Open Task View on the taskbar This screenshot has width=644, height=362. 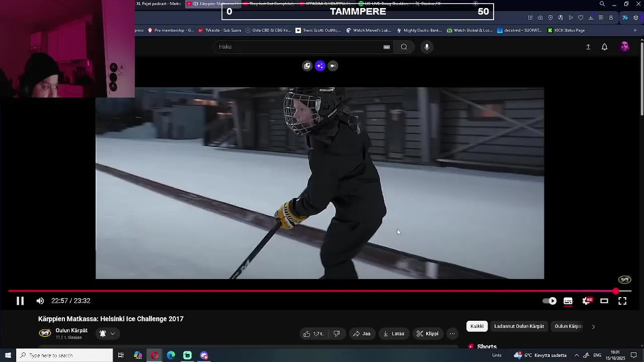coord(121,355)
